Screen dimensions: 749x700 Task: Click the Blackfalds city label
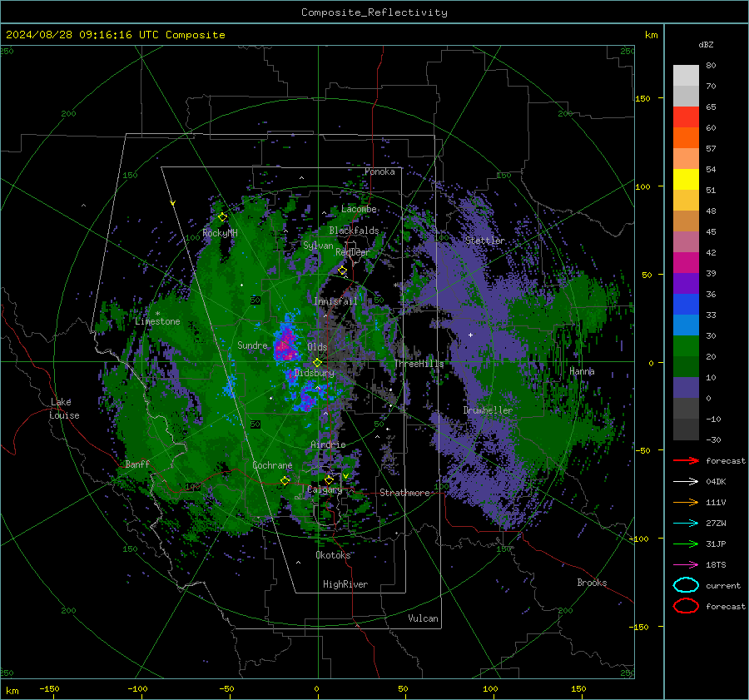[354, 231]
